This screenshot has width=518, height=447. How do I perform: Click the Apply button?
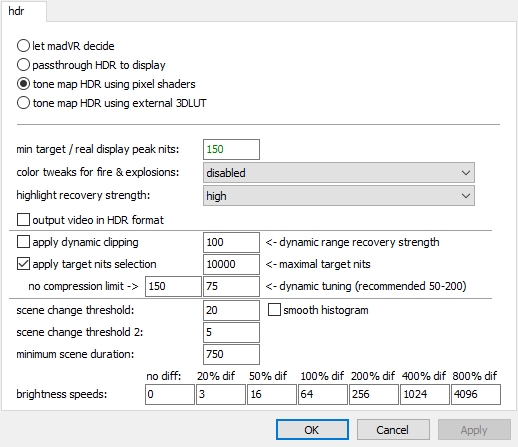click(474, 430)
